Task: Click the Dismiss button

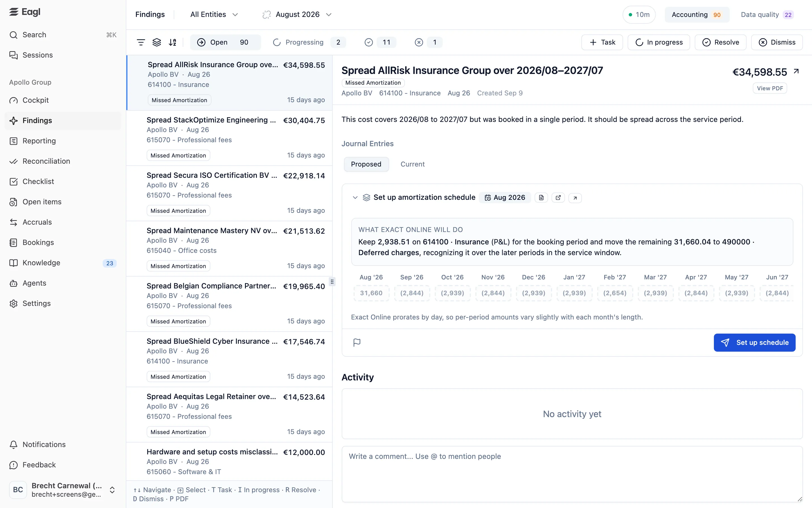Action: 777,42
